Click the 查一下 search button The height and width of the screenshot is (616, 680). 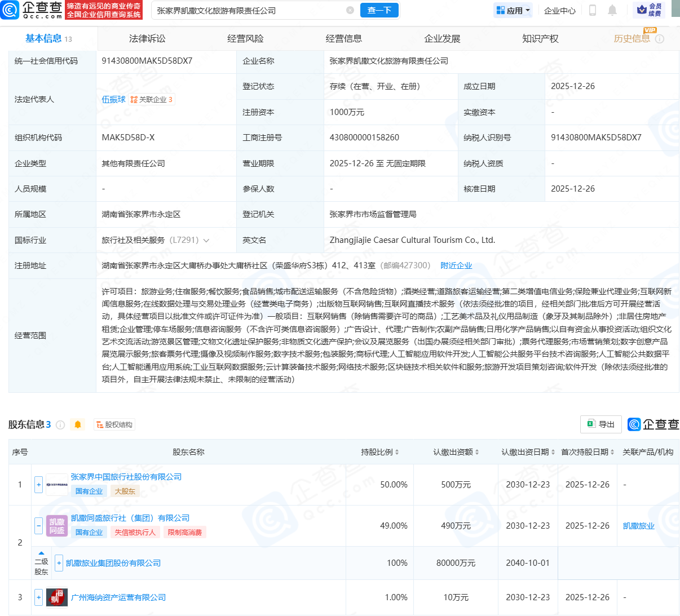coord(379,10)
